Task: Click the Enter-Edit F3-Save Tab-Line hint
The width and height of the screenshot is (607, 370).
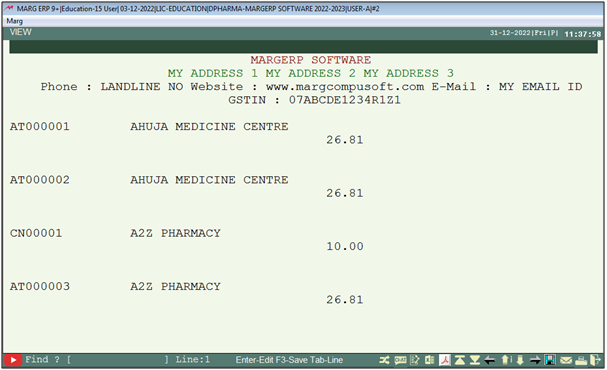Action: pos(289,360)
